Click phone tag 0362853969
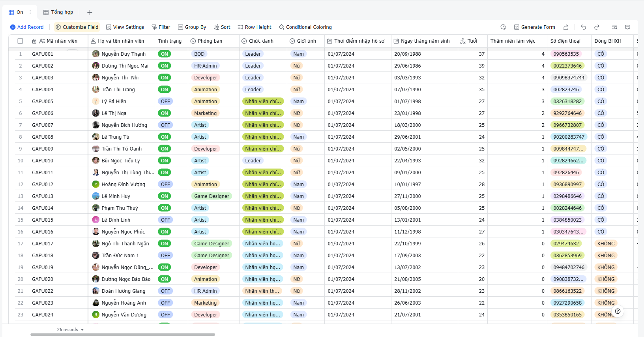The width and height of the screenshot is (644, 337). point(567,255)
